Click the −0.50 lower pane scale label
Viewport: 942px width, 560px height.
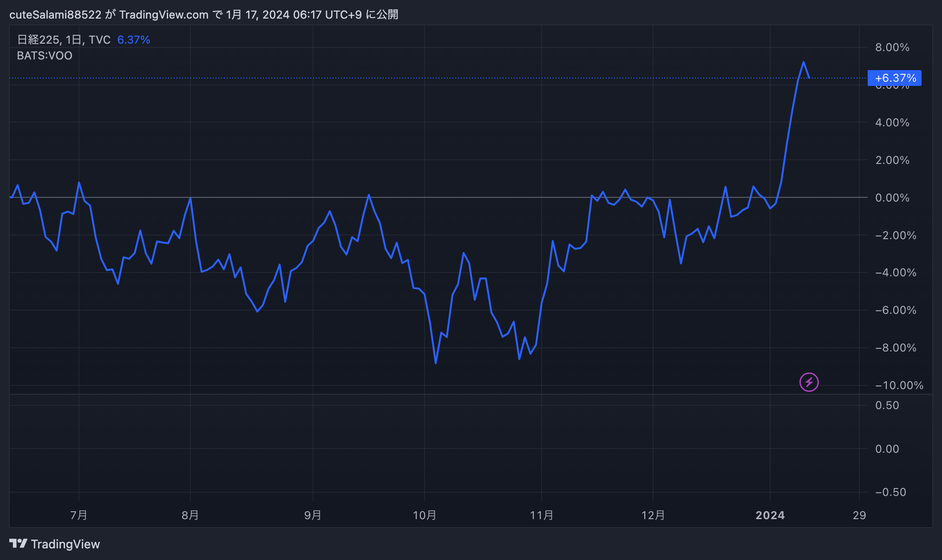pos(890,492)
